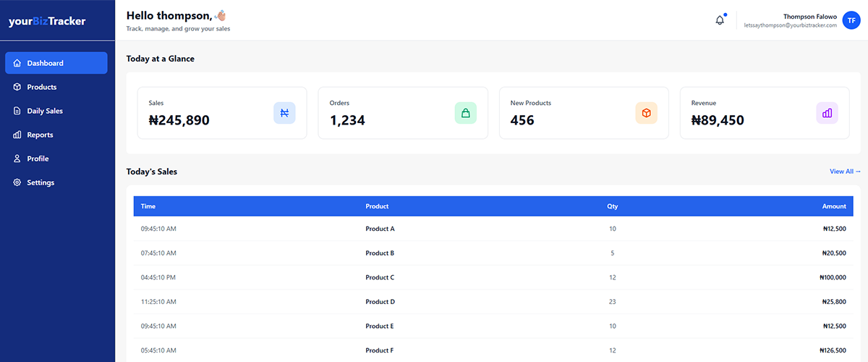
Task: Open the Dashboard menu item
Action: [56, 63]
